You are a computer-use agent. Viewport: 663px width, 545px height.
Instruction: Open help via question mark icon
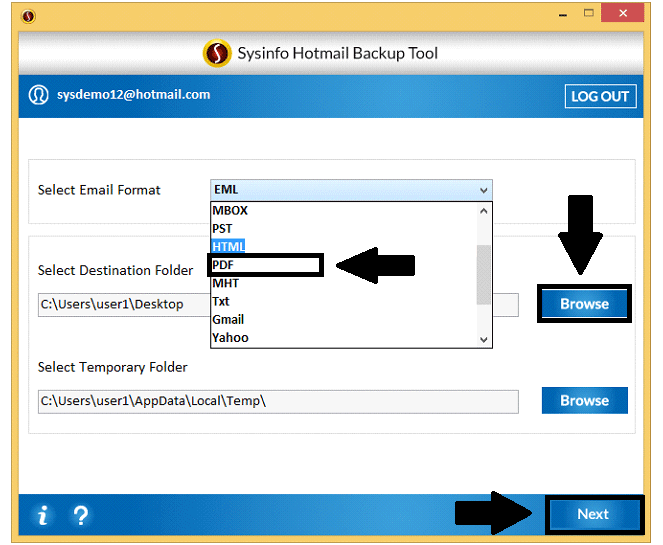80,515
